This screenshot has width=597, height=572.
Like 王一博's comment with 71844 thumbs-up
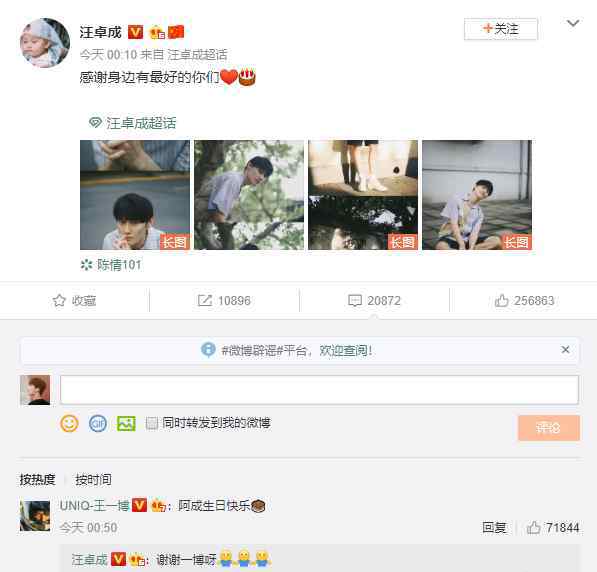(x=533, y=527)
